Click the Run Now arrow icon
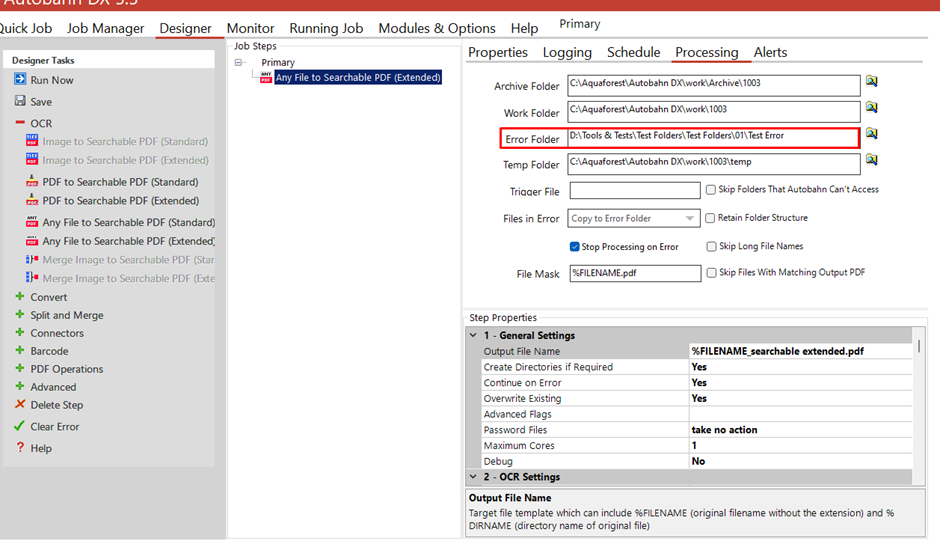The width and height of the screenshot is (940, 550). click(x=20, y=79)
